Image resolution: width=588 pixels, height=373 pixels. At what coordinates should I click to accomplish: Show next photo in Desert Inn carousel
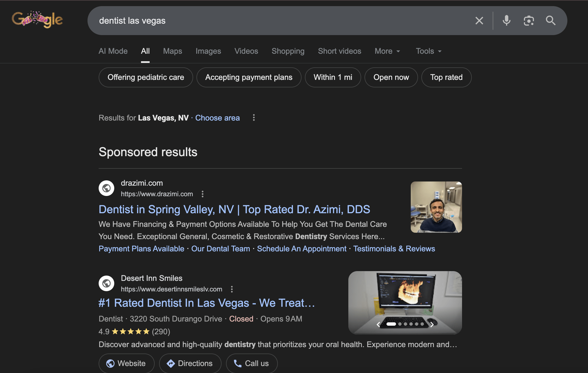point(432,324)
